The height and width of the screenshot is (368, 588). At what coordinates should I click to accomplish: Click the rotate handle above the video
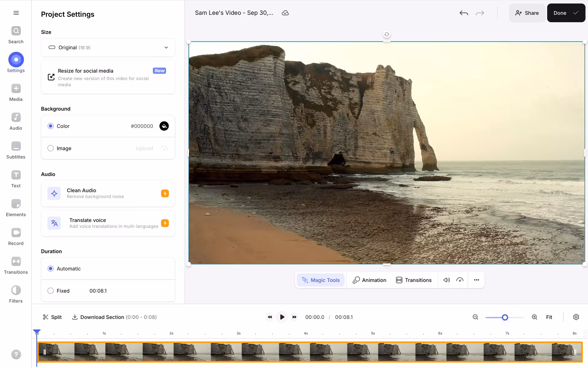click(x=387, y=34)
